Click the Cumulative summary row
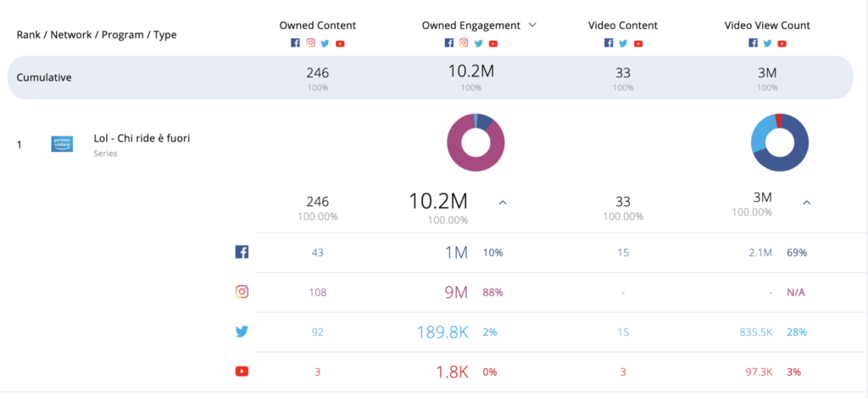 [x=430, y=77]
